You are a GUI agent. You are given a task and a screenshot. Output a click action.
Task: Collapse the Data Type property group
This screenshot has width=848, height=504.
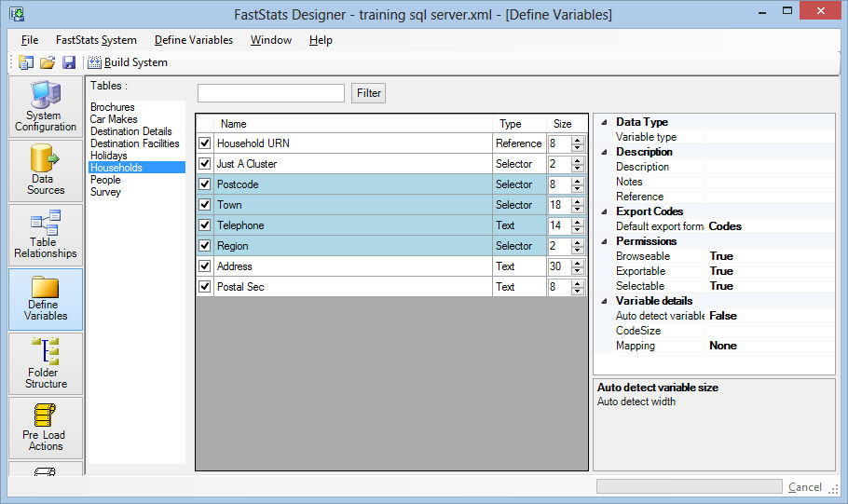point(604,122)
